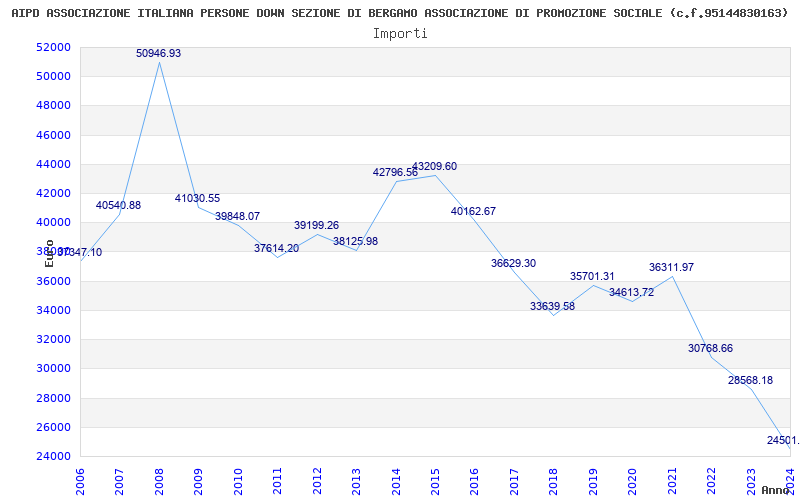Select the 34613.72 data label
Image resolution: width=800 pixels, height=500 pixels.
[x=632, y=292]
